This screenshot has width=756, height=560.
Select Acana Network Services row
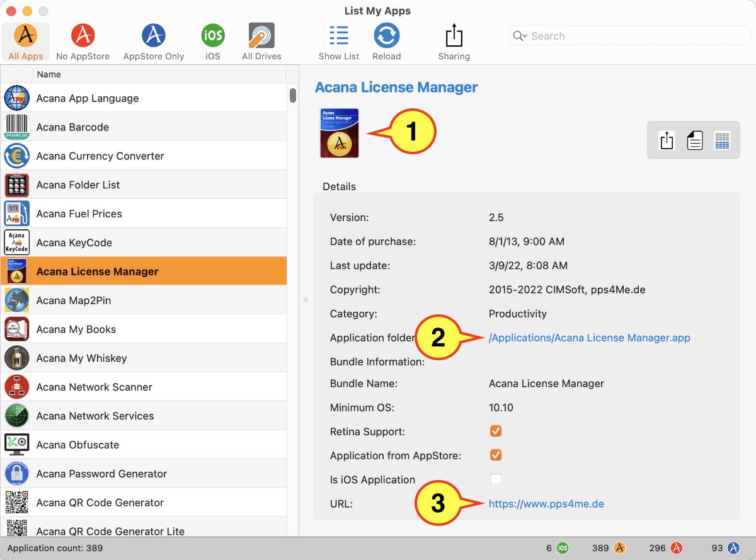coord(144,416)
